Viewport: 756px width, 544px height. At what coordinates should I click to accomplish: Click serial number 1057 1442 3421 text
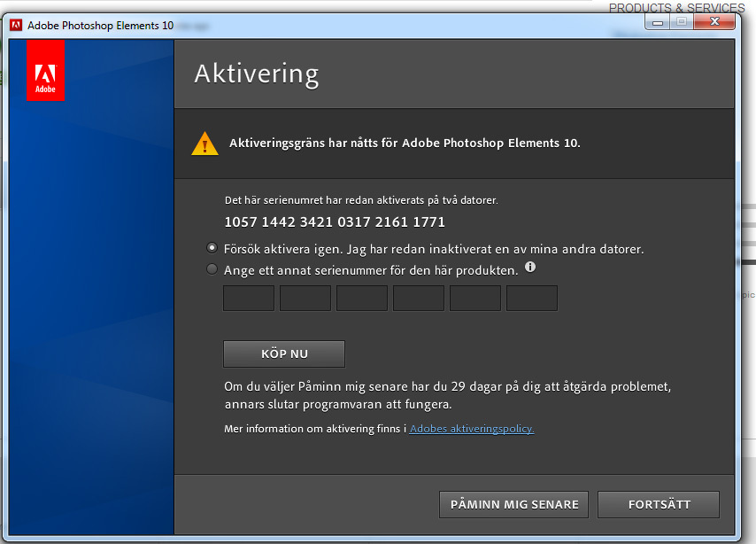point(335,222)
